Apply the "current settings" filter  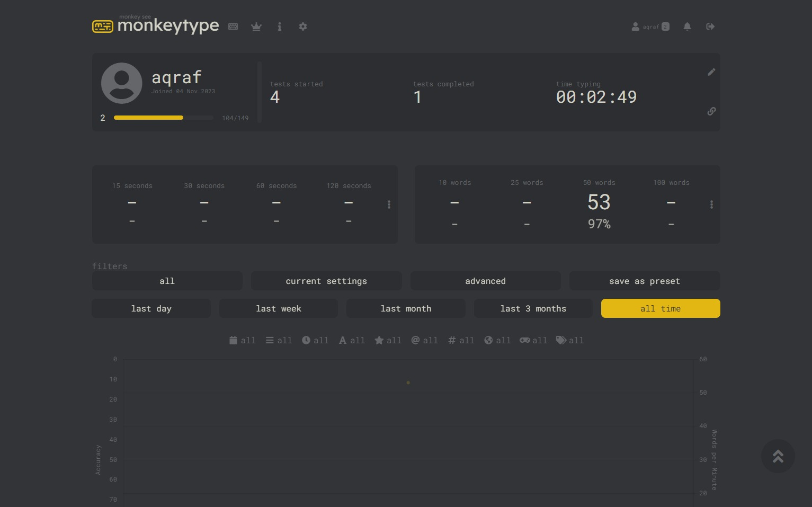pyautogui.click(x=326, y=281)
